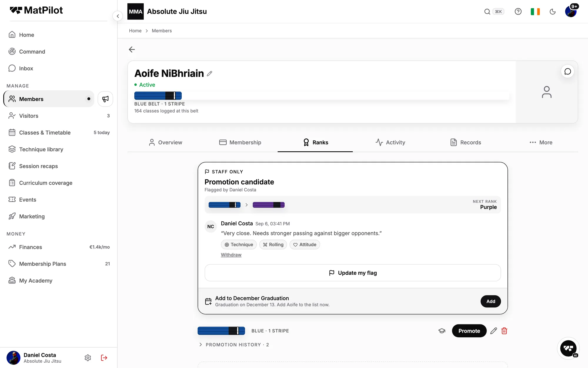The image size is (588, 368).
Task: Click the Promote button
Action: tap(469, 331)
